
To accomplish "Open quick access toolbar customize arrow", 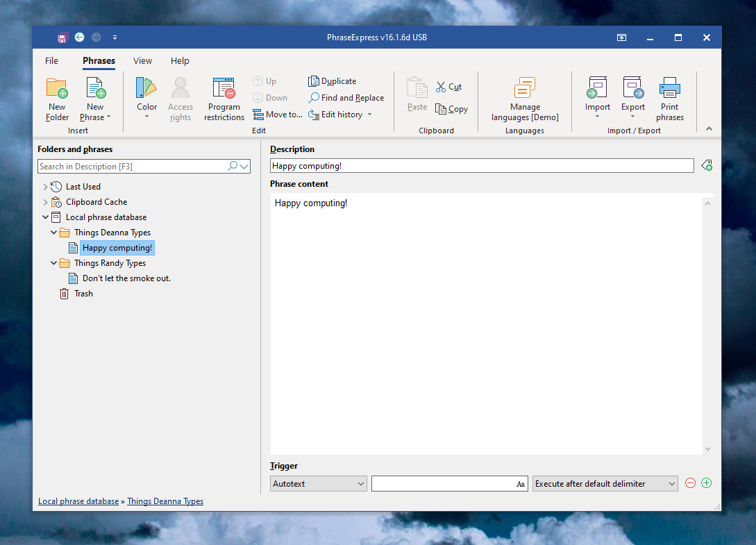I will coord(115,37).
